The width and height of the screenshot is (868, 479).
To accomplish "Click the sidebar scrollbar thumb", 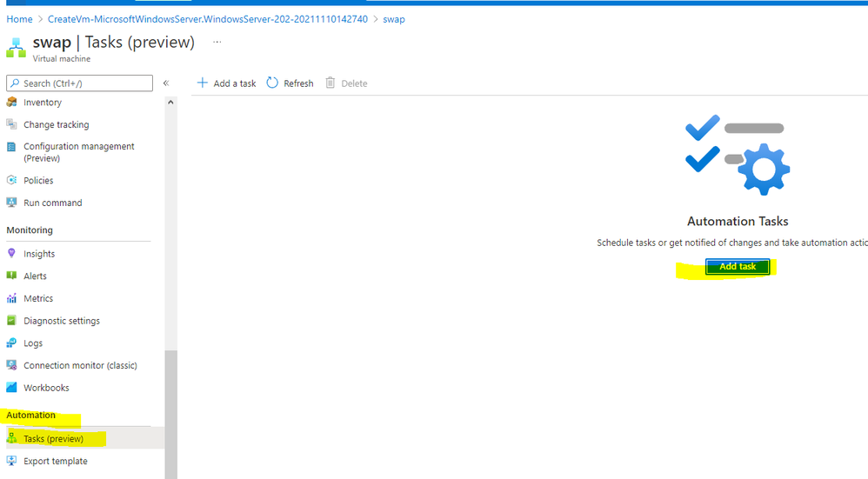I will coord(171,415).
